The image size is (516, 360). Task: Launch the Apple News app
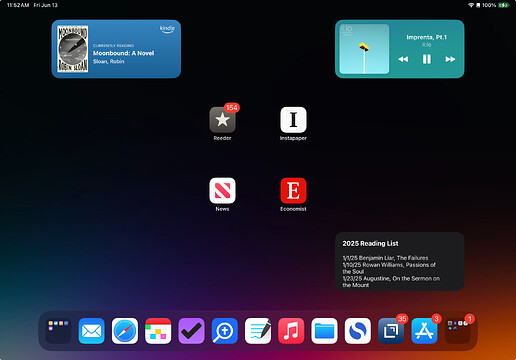222,191
